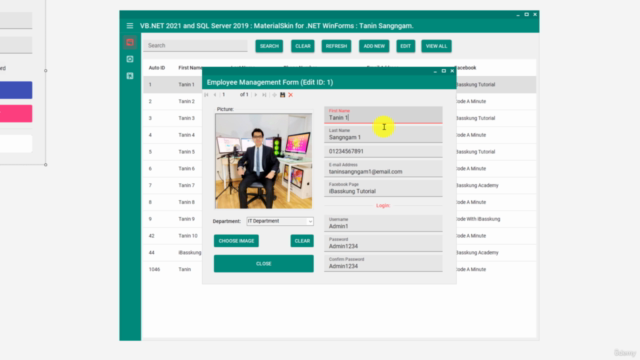Select the row with Auto ID 1046
This screenshot has width=640, height=360.
(339, 269)
